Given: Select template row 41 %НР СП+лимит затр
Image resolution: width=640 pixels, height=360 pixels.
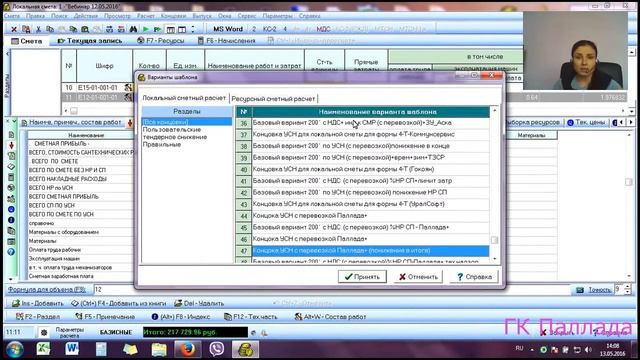Looking at the screenshot, I should (x=362, y=181).
